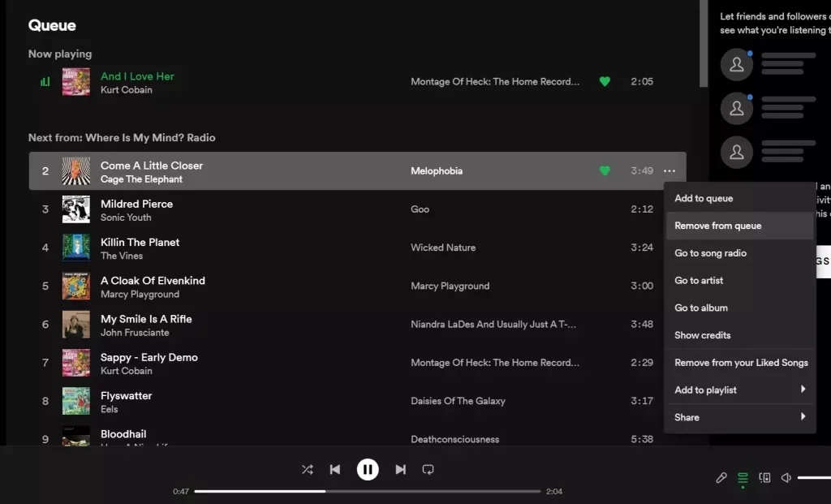Click the Flyswatter album art
Viewport: 831px width, 504px height.
pos(75,401)
